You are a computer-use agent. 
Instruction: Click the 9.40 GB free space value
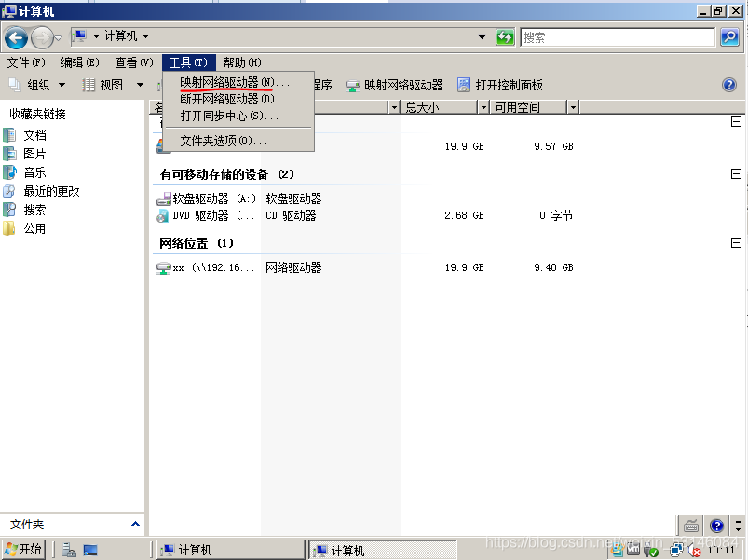(x=553, y=267)
